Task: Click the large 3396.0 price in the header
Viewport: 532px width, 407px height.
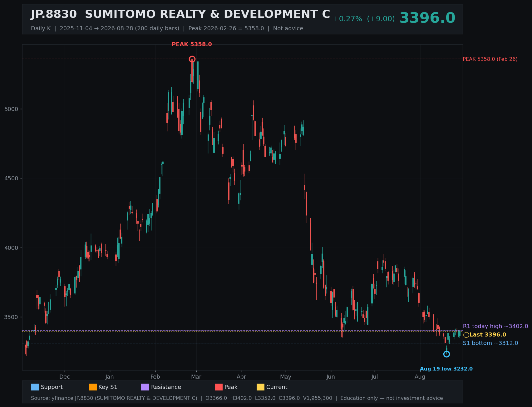Action: click(x=427, y=18)
